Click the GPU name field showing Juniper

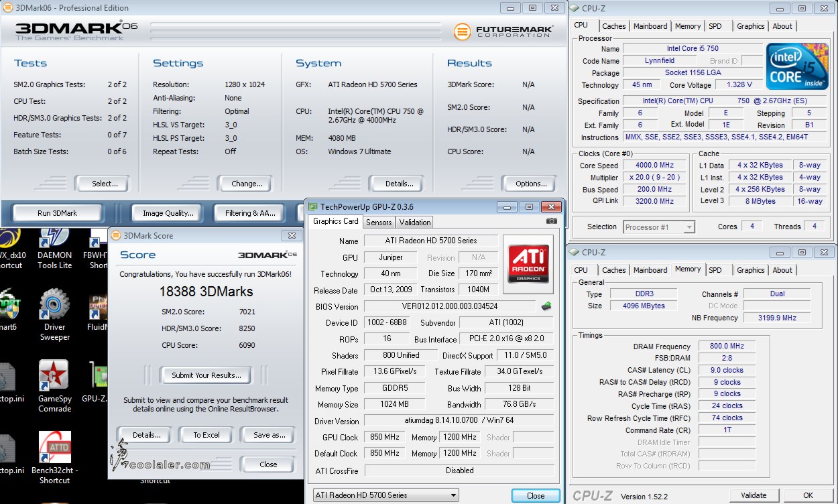[x=392, y=257]
